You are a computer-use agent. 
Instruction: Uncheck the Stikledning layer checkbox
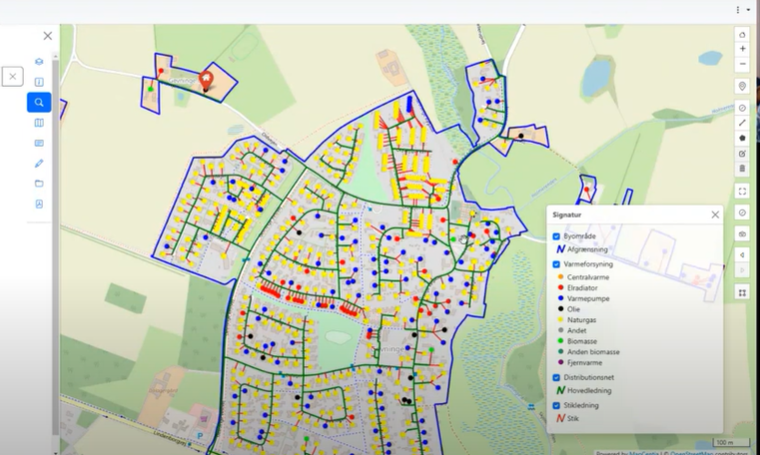click(x=557, y=405)
